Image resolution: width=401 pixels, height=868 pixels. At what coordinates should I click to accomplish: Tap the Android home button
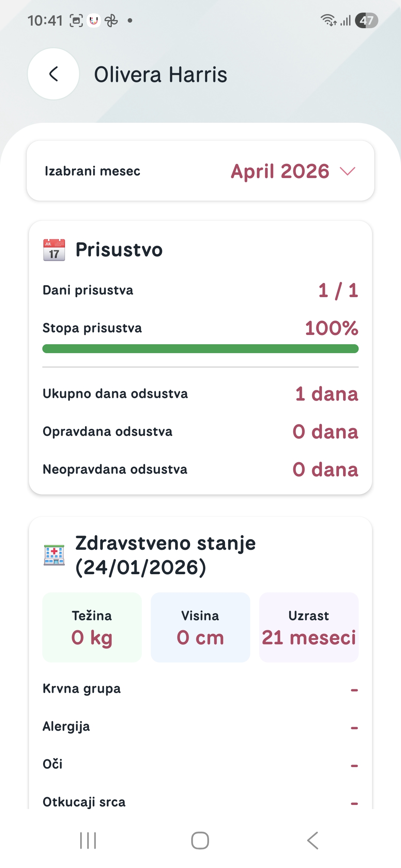click(200, 840)
